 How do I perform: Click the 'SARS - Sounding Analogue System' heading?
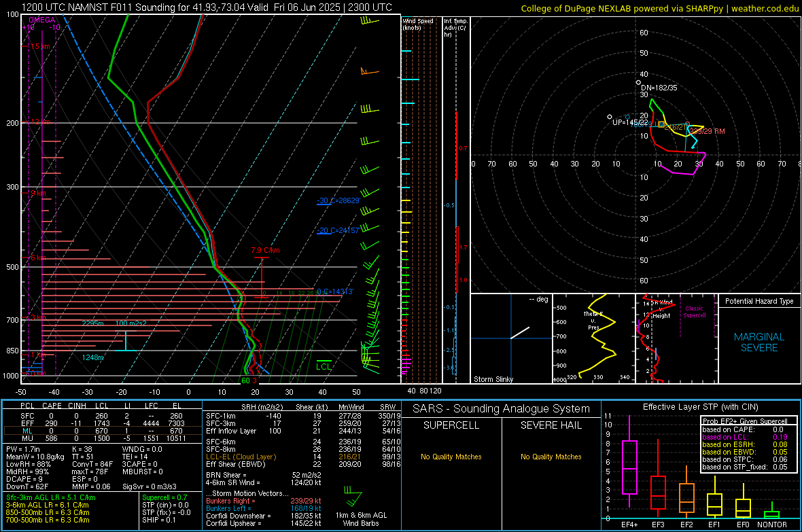point(502,409)
